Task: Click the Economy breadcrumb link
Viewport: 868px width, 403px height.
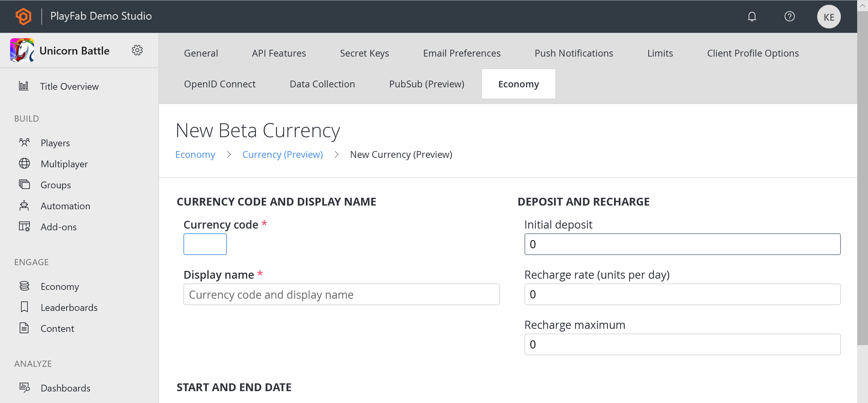Action: pyautogui.click(x=195, y=154)
